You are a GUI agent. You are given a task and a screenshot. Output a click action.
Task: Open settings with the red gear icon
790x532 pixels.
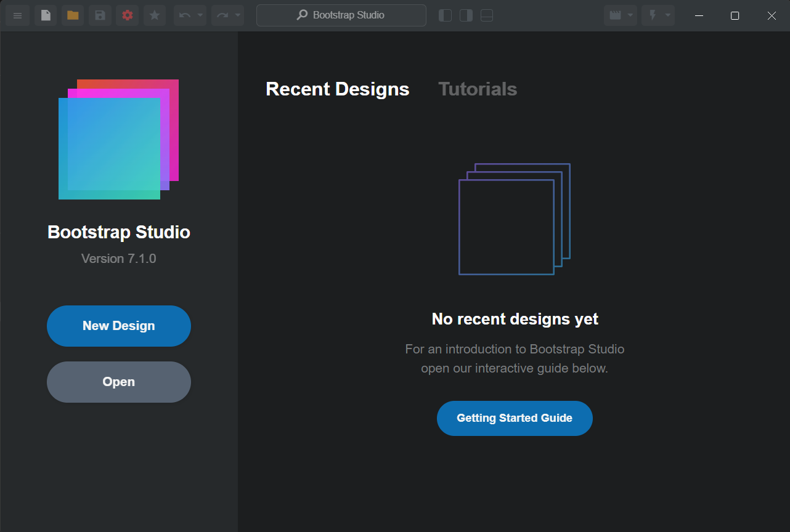(128, 15)
